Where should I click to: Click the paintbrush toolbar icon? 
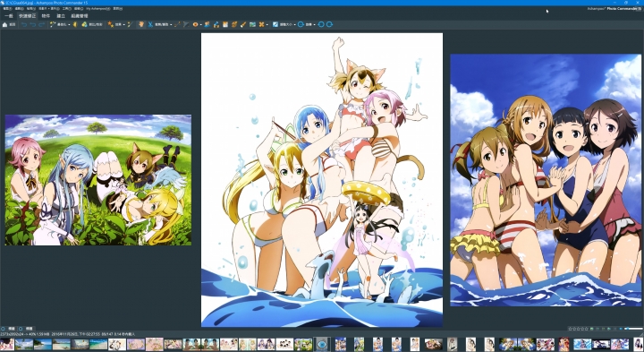[x=243, y=25]
